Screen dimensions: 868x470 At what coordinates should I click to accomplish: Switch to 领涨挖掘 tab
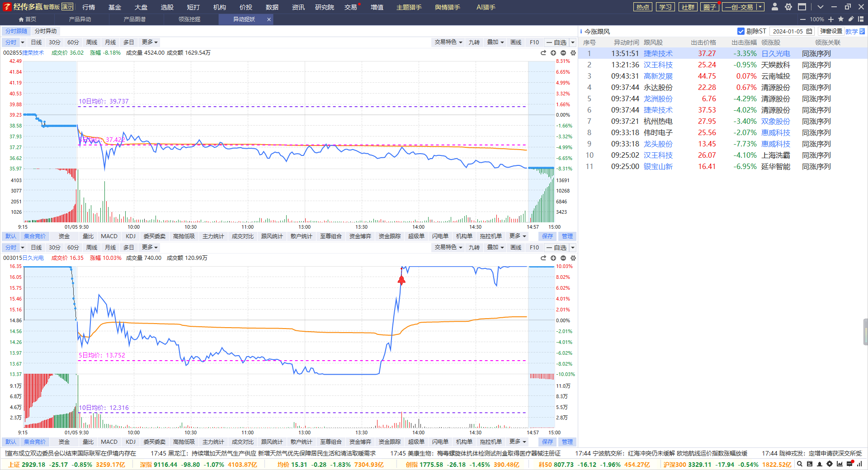coord(189,19)
